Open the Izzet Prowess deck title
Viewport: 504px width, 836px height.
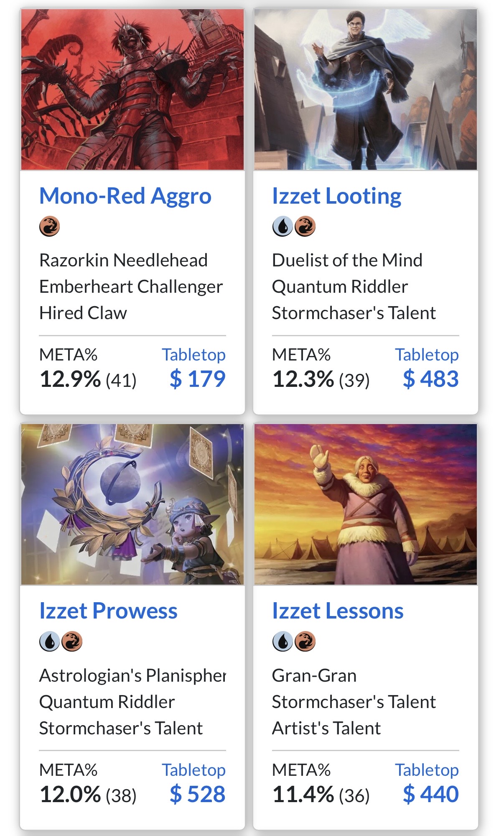(108, 611)
